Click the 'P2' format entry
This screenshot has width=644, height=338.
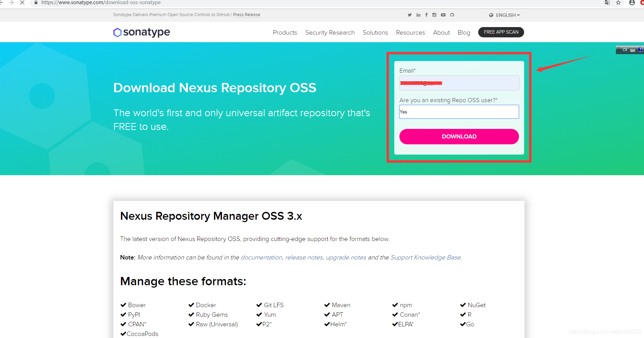click(x=267, y=324)
